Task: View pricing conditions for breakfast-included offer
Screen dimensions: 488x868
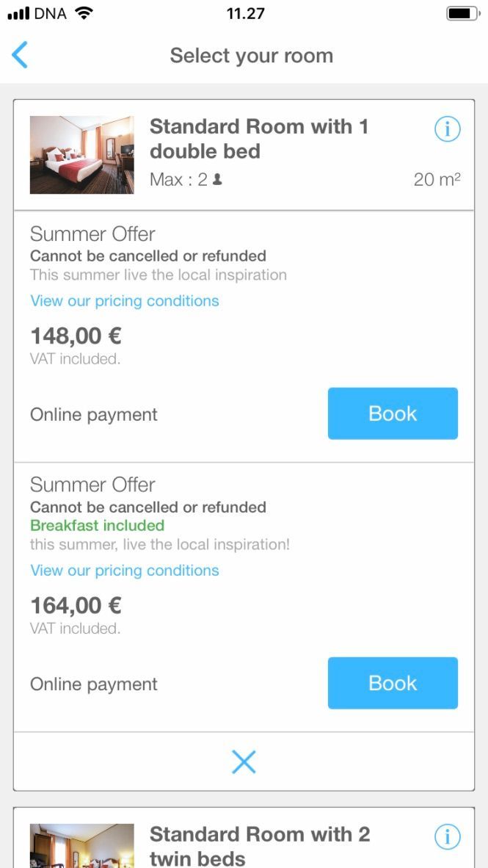Action: pyautogui.click(x=125, y=570)
